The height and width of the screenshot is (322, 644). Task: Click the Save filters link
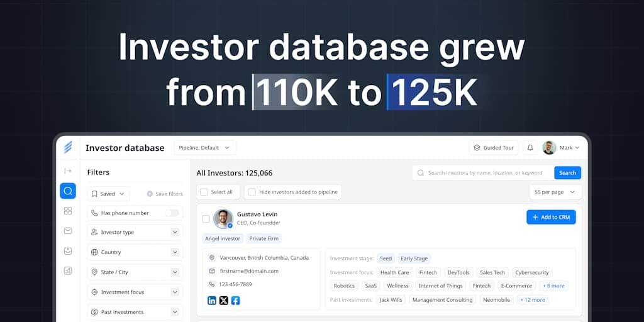pyautogui.click(x=165, y=194)
